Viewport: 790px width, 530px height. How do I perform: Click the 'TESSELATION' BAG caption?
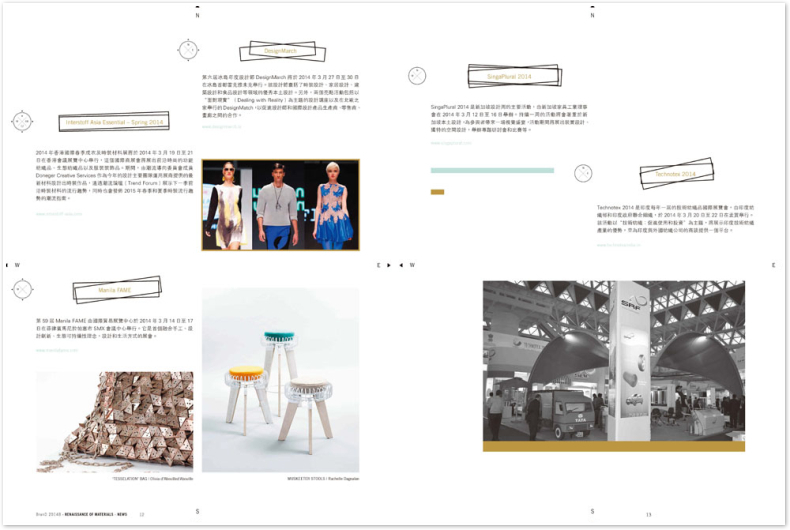[153, 479]
